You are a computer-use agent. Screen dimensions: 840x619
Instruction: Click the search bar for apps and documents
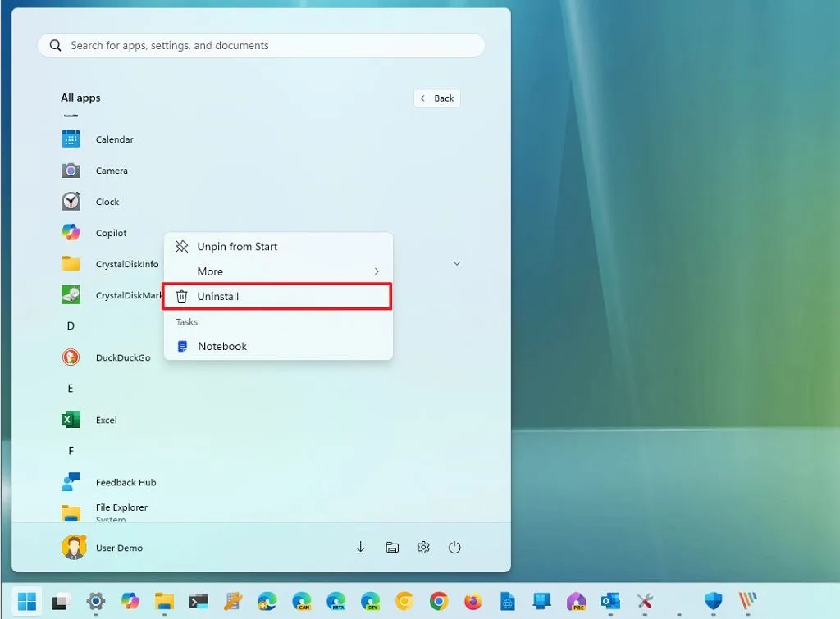tap(260, 45)
